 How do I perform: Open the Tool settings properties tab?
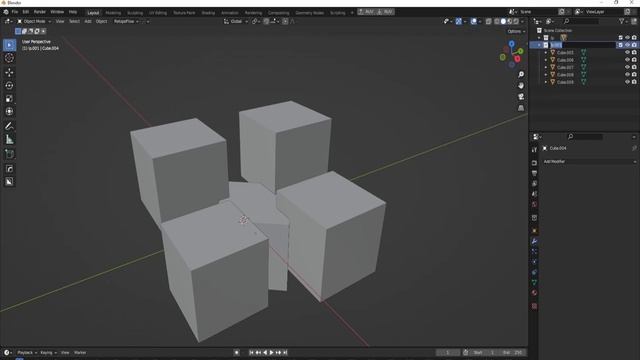[x=534, y=150]
